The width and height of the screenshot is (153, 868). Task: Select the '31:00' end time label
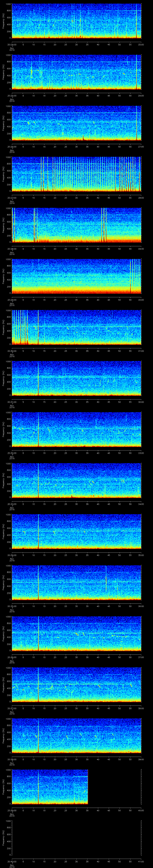coord(141,351)
